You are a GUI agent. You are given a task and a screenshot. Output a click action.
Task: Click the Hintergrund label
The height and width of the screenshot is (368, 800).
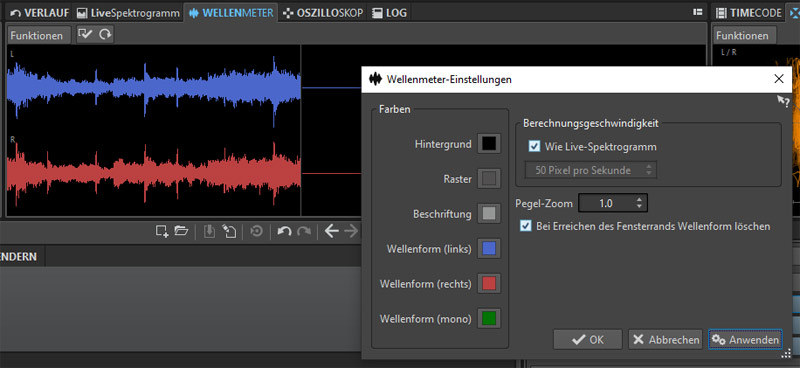[443, 144]
